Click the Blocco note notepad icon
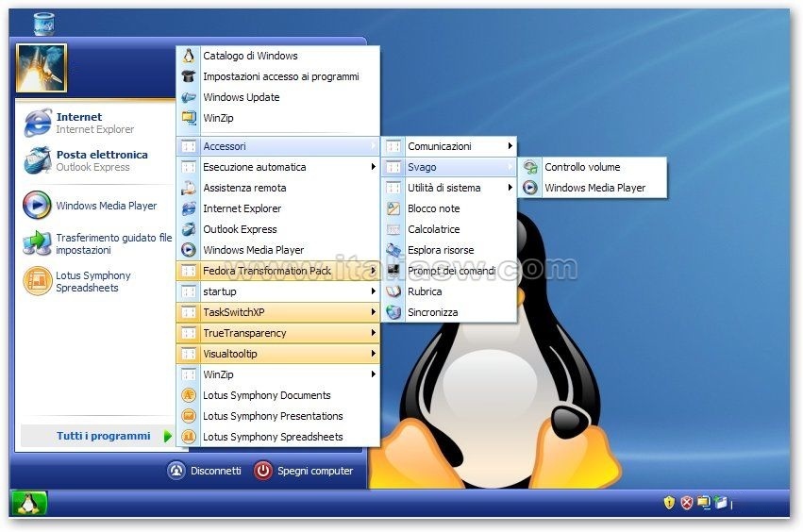 click(393, 208)
